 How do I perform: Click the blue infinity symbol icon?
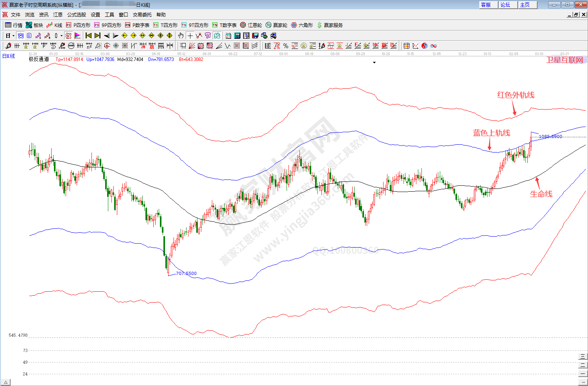tap(434, 46)
